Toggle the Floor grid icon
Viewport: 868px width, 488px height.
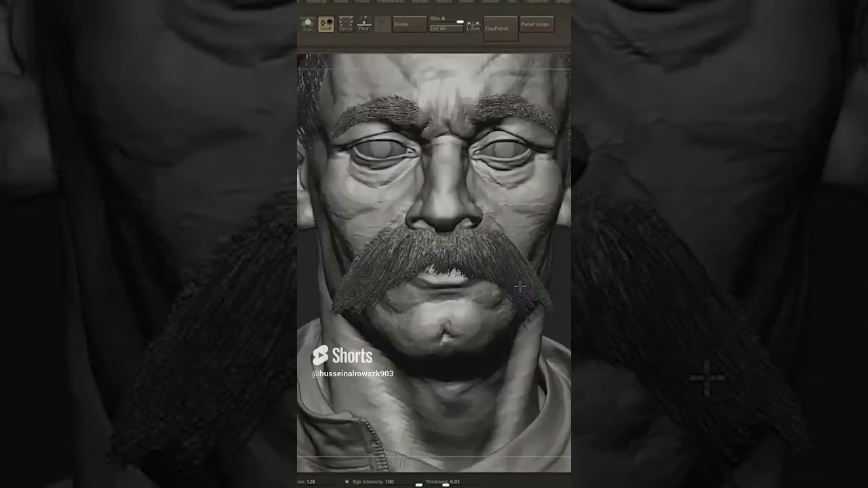(364, 24)
